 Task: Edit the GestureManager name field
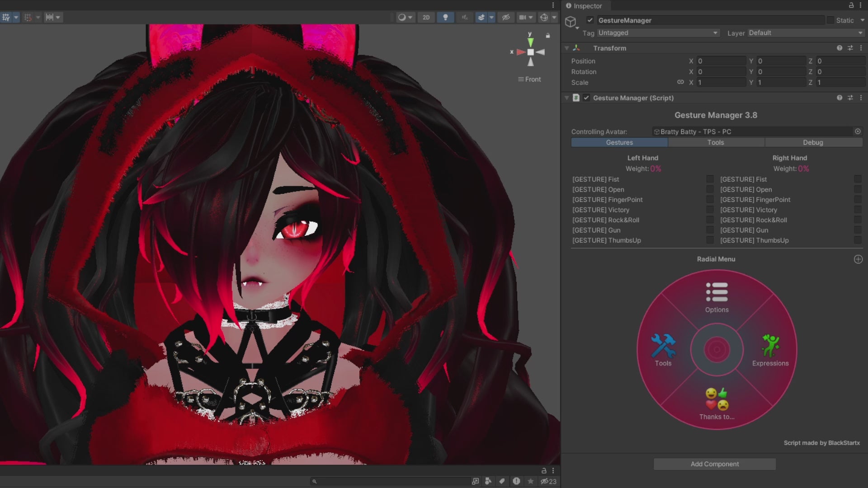coord(710,20)
